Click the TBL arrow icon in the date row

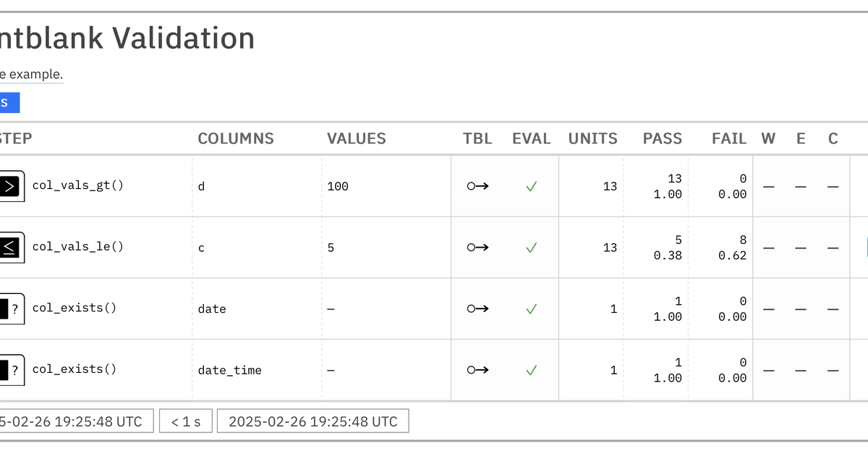tap(477, 308)
